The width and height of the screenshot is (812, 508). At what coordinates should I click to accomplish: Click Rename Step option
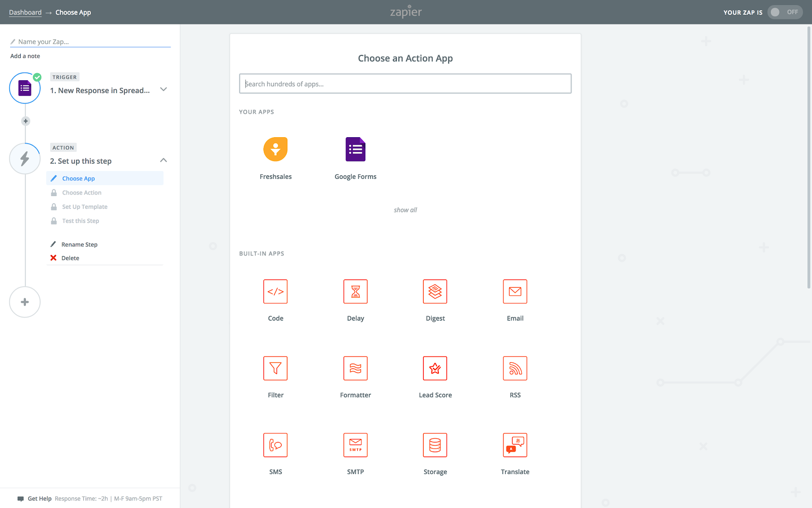(x=79, y=245)
